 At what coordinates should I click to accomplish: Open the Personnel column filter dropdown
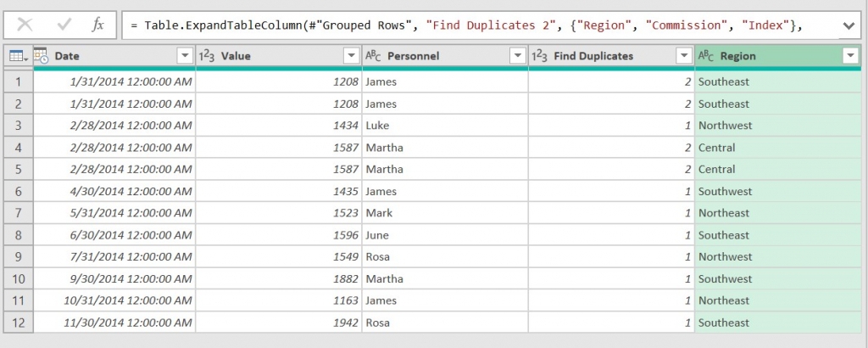pos(517,56)
